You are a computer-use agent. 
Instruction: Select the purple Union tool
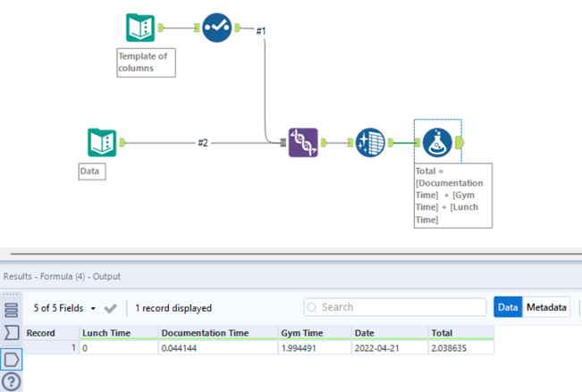303,143
